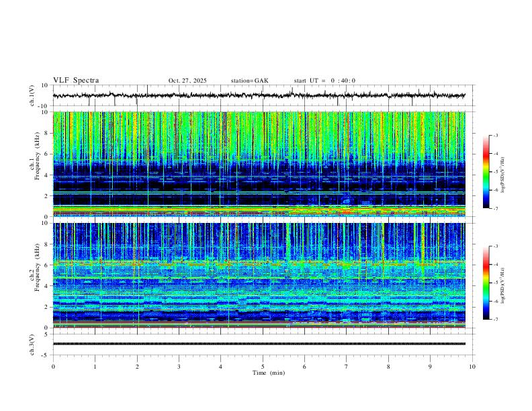The image size is (532, 411).
Task: Click tick label 1 on the time axis
Action: 95,367
